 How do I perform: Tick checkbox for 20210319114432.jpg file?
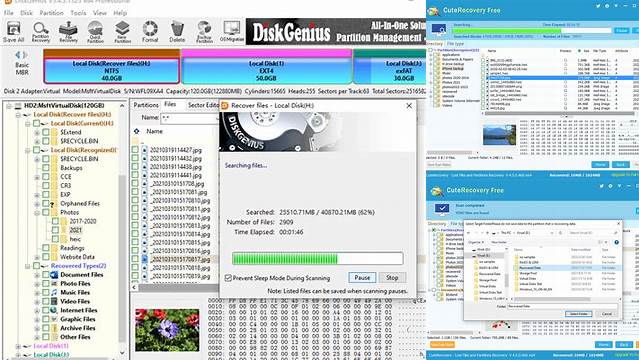click(x=135, y=159)
